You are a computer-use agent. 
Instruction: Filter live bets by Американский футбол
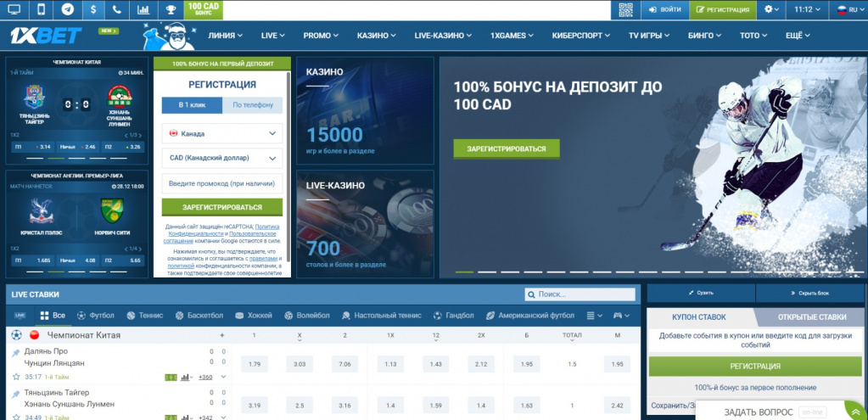(530, 316)
